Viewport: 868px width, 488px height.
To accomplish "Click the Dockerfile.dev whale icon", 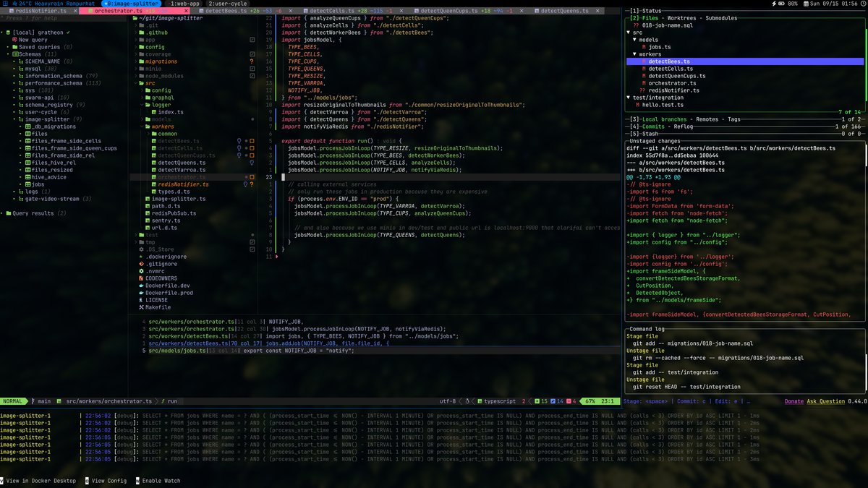I will [x=140, y=286].
